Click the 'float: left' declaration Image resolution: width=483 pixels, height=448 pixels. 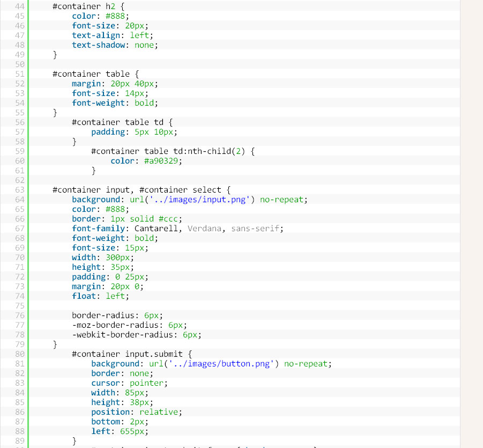[x=100, y=296]
